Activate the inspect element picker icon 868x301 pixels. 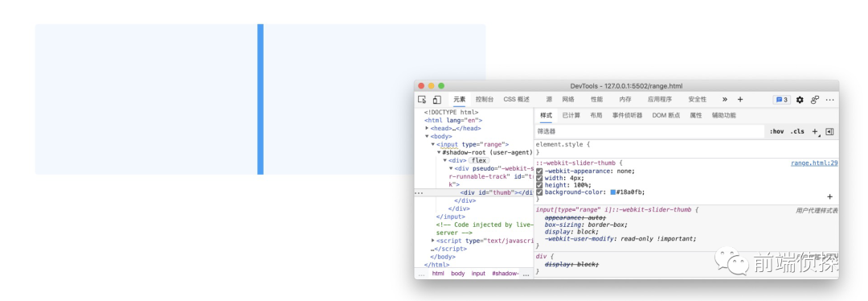pyautogui.click(x=422, y=100)
